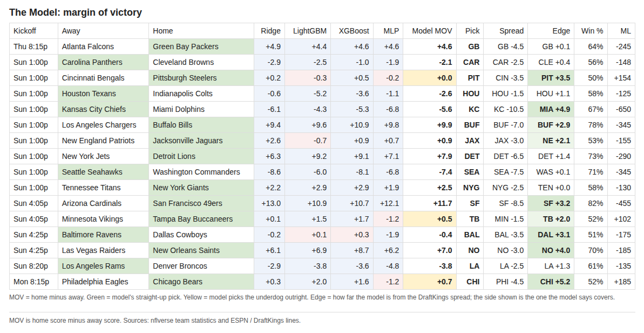Screen dimensions: 644x333
Task: Select the Buffalo Bills cell
Action: coord(201,124)
